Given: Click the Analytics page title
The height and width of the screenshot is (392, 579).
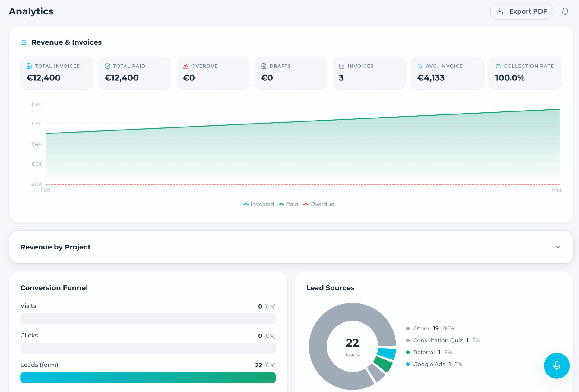Looking at the screenshot, I should (31, 11).
